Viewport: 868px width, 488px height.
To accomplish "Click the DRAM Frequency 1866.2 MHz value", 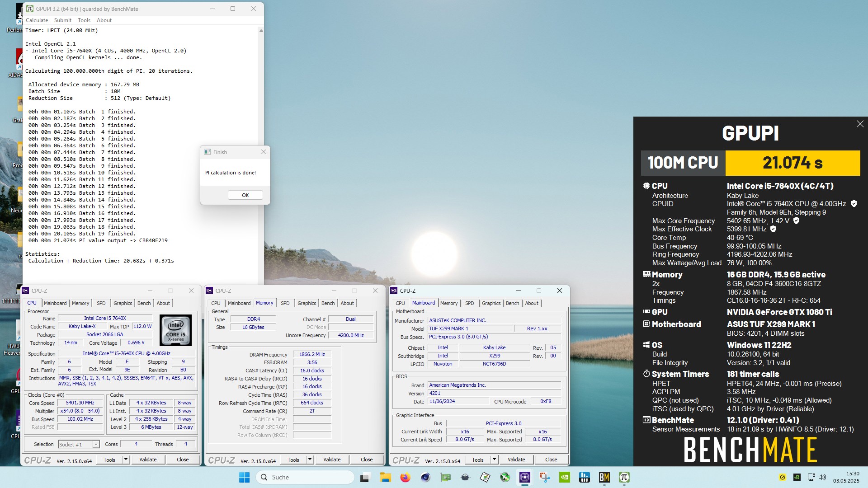I will [312, 355].
